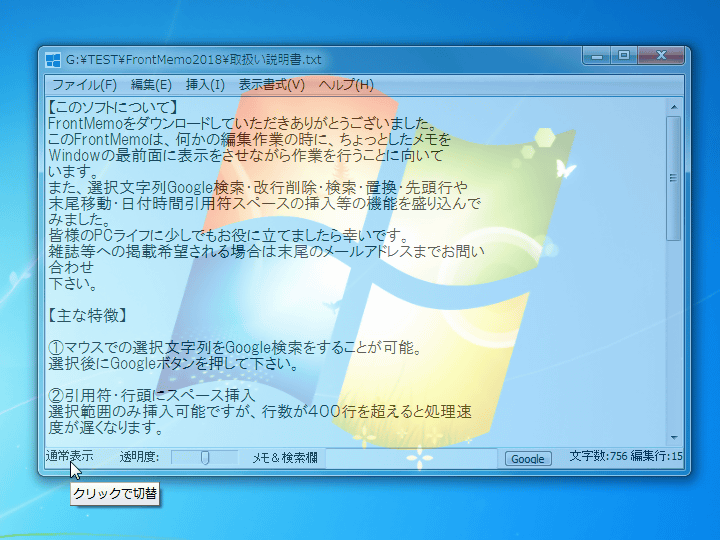Click the Google search button
This screenshot has width=720, height=540.
528,458
